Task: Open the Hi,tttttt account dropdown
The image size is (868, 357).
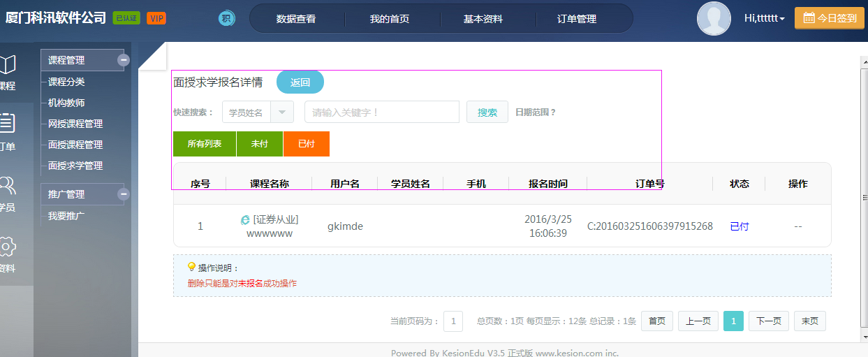Action: (765, 18)
